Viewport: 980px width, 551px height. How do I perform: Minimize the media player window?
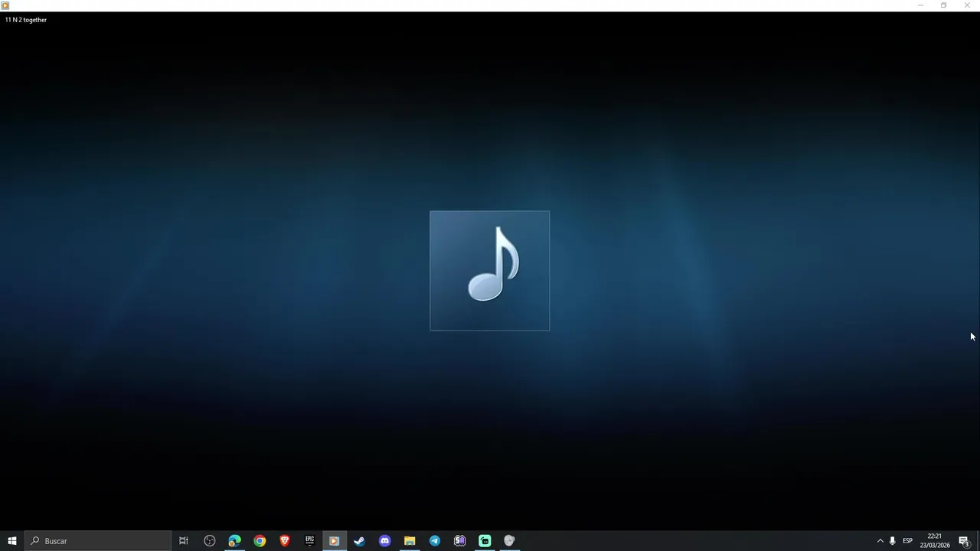920,5
